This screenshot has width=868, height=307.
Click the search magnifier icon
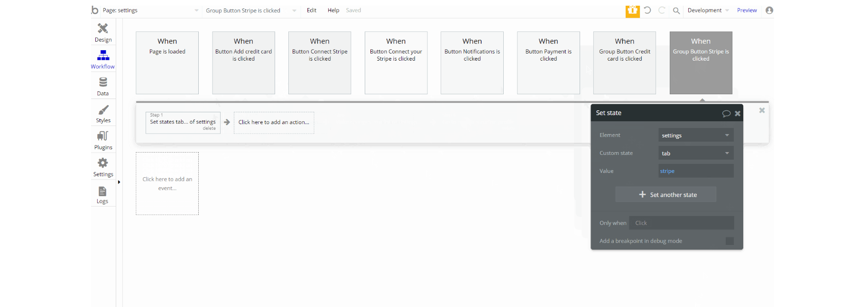tap(676, 10)
